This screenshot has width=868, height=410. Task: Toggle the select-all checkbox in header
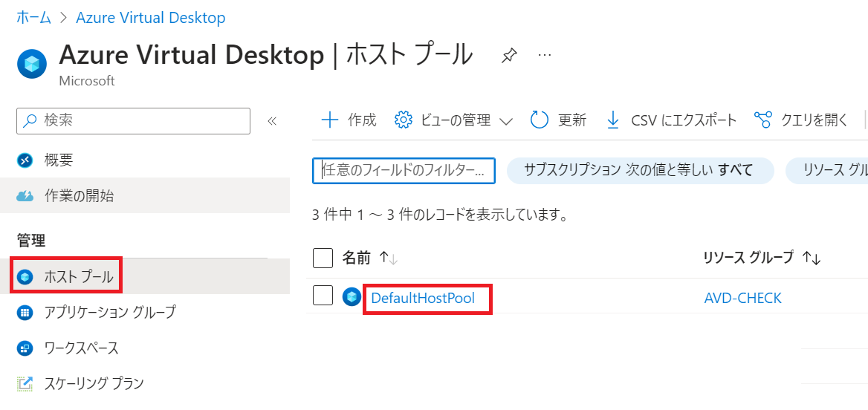(x=323, y=258)
